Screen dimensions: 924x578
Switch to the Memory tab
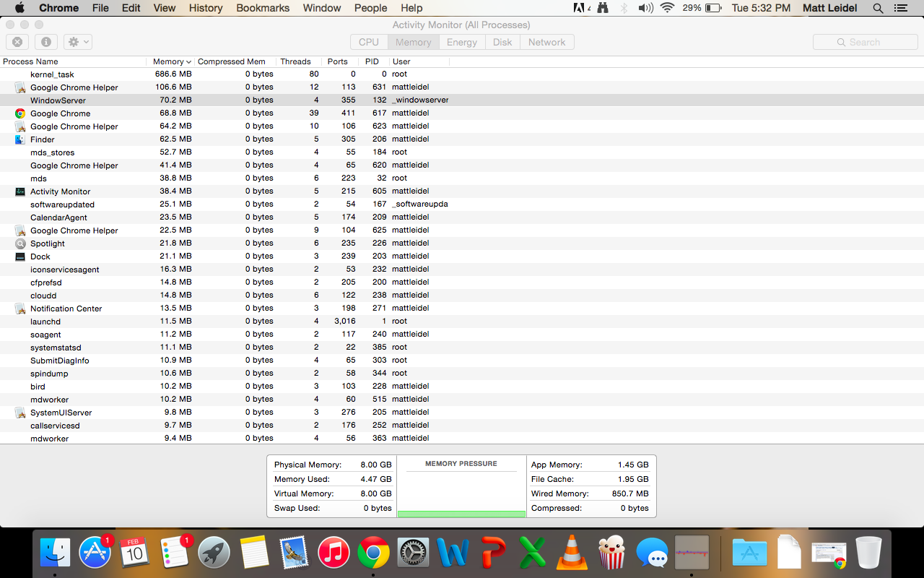[413, 42]
